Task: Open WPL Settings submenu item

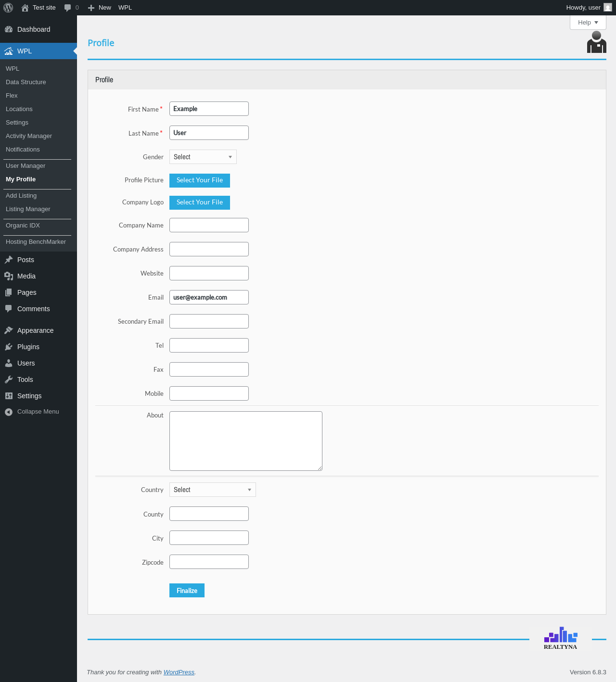Action: [17, 123]
